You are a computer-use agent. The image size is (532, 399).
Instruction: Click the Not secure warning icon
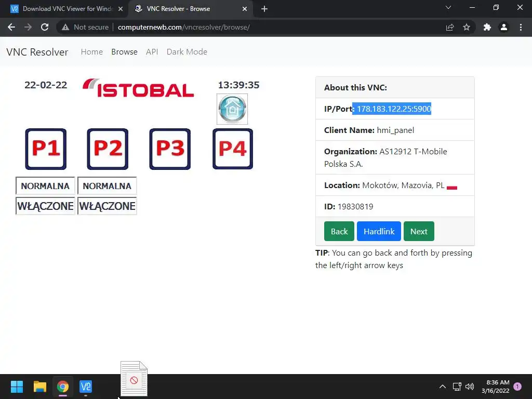65,27
